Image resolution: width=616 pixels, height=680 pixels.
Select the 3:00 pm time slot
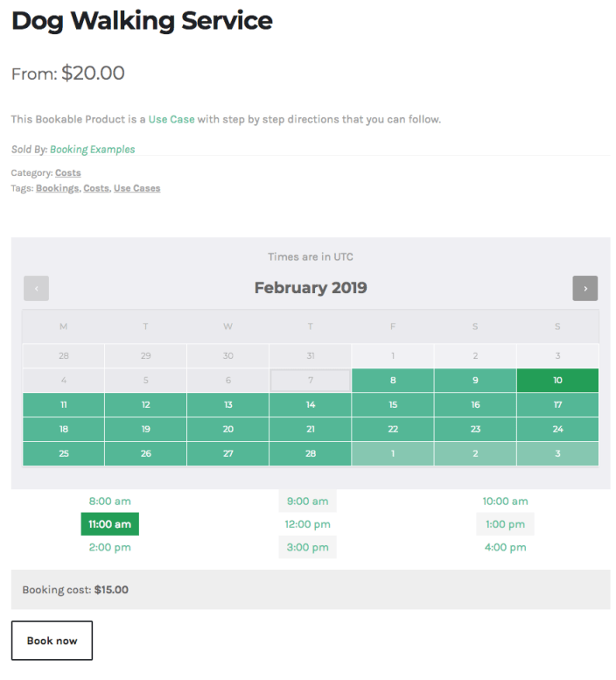click(307, 547)
